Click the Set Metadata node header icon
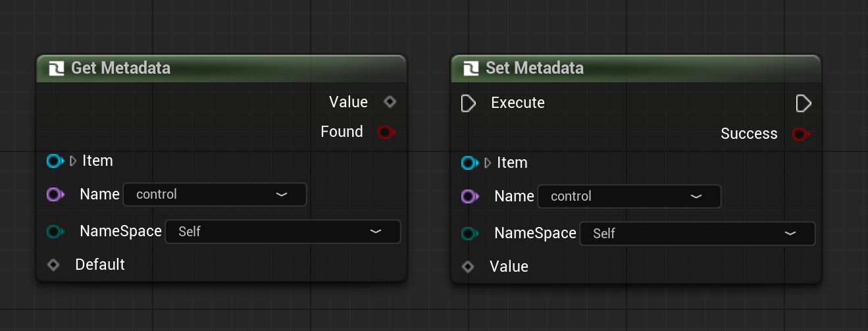The height and width of the screenshot is (331, 868). 471,68
